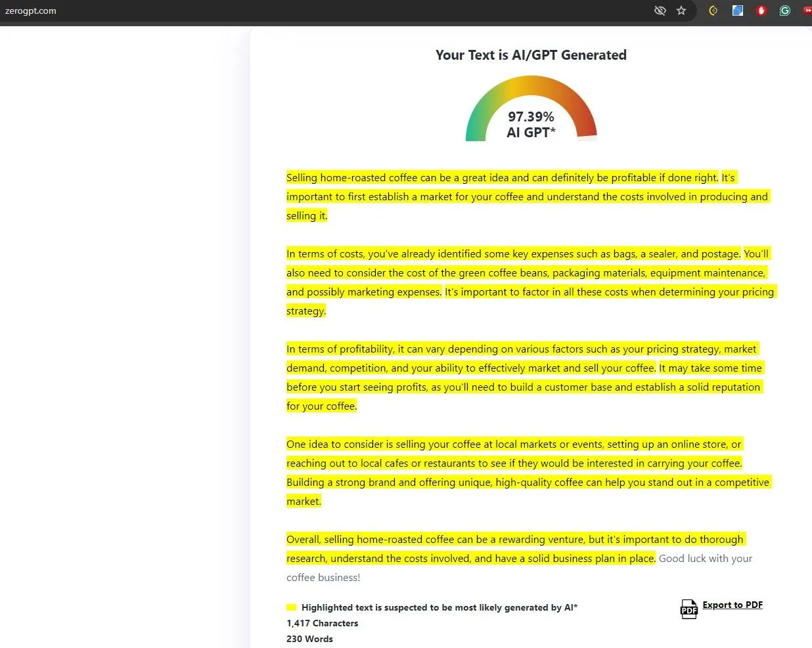Click the paragraph starting "In terms of profitability"

click(x=521, y=349)
